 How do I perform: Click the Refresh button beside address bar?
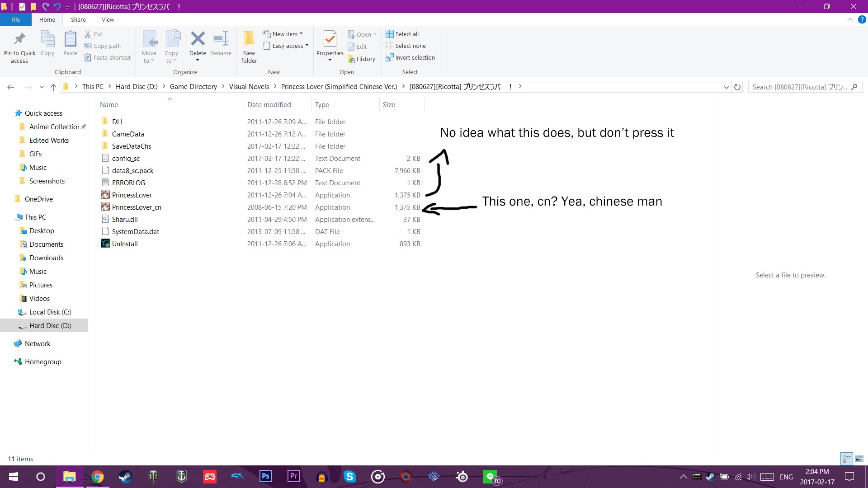737,87
